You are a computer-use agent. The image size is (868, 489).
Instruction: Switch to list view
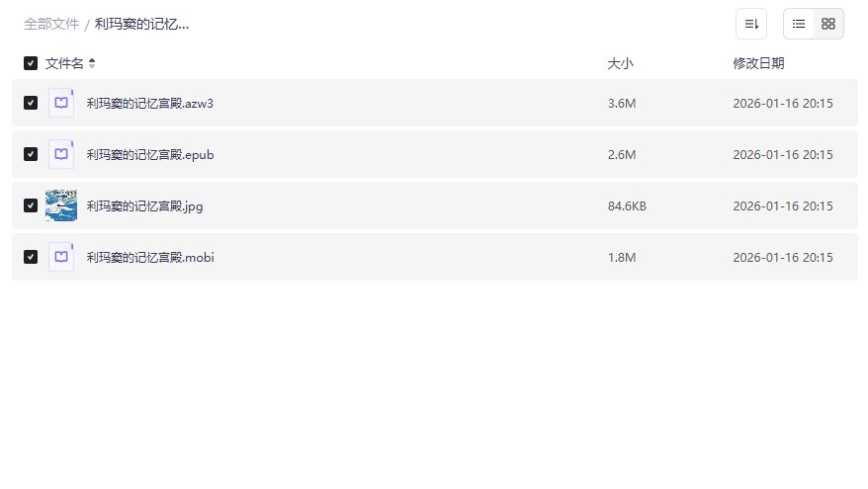(799, 24)
